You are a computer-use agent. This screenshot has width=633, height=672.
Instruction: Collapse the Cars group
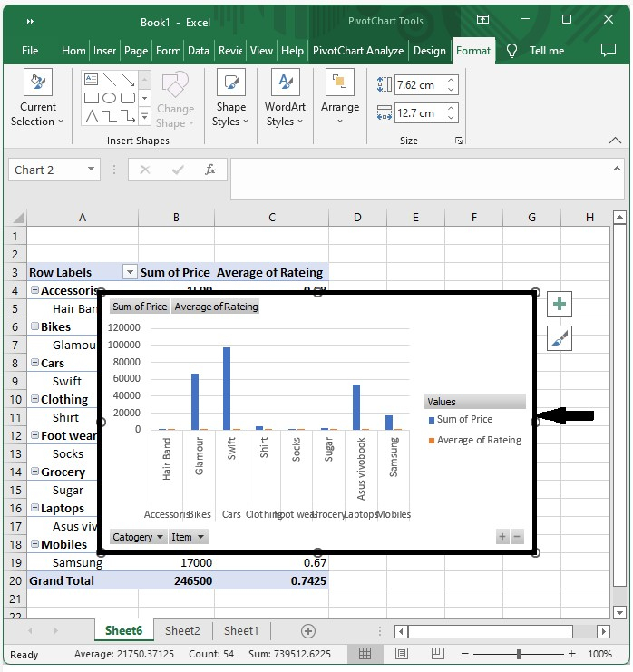coord(34,363)
